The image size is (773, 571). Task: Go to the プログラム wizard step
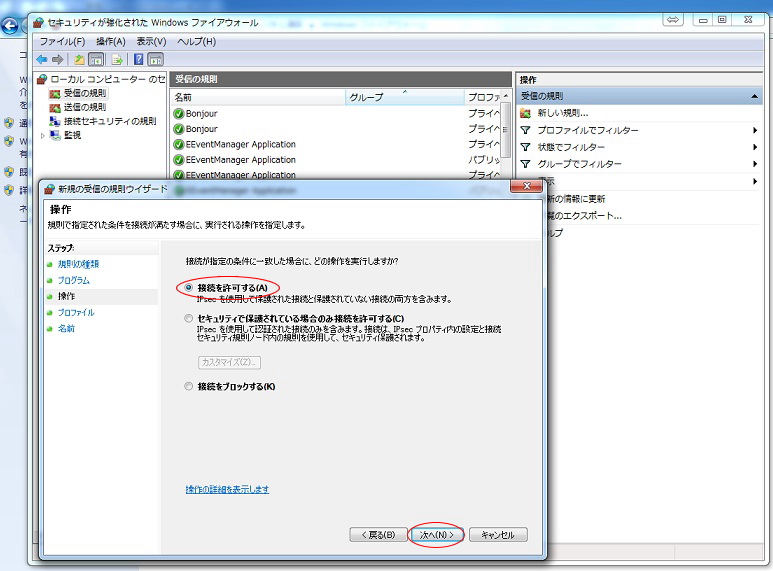tap(74, 280)
